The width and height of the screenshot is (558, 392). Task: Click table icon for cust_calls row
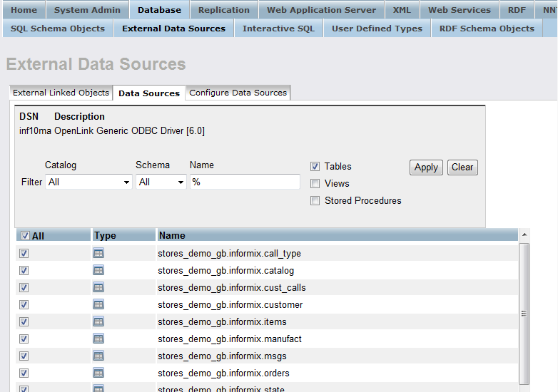[x=98, y=287]
